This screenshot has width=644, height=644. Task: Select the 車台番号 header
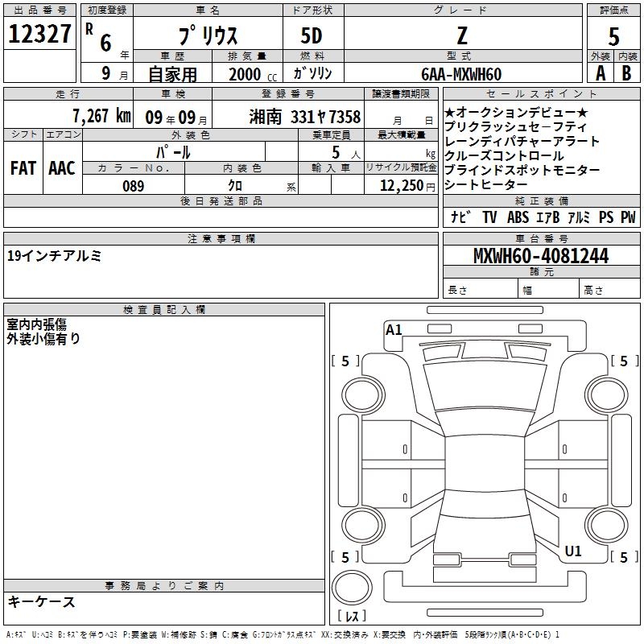(542, 238)
